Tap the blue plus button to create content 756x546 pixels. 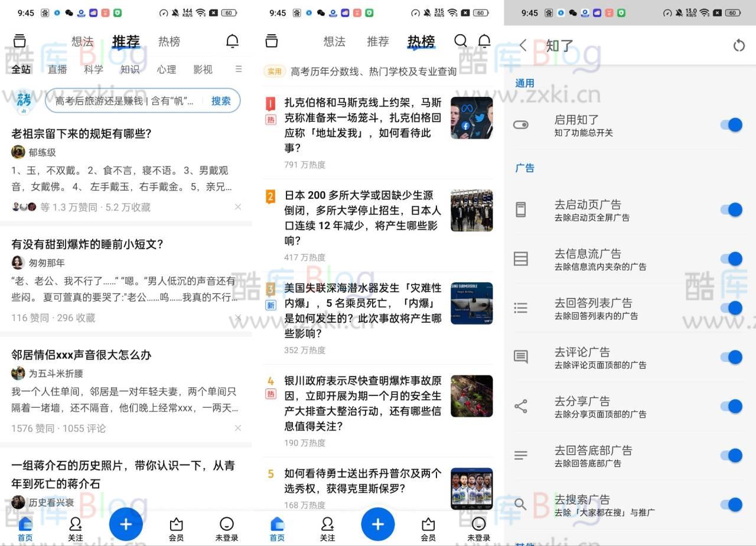coord(126,524)
